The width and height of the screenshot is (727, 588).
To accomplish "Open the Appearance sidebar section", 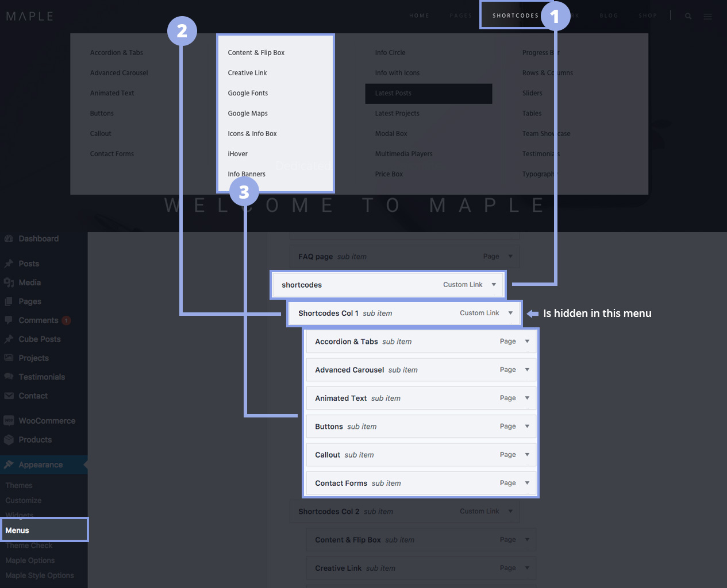I will pyautogui.click(x=40, y=465).
